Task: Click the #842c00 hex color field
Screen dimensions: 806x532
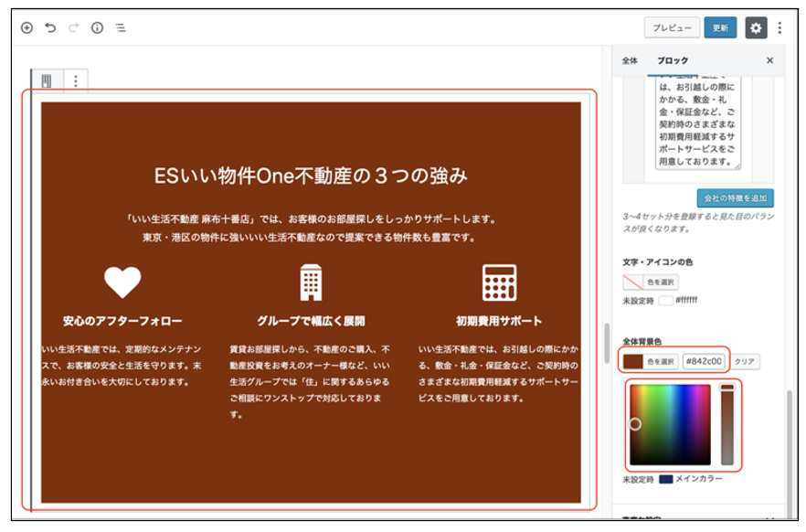Action: click(704, 361)
